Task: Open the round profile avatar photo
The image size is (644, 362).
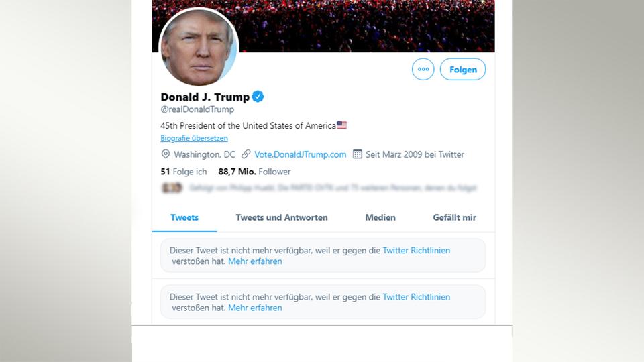Action: [x=199, y=48]
